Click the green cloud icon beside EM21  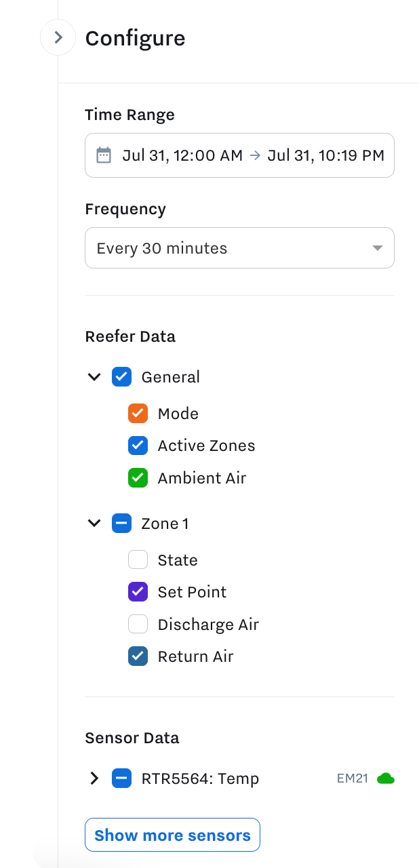(385, 778)
